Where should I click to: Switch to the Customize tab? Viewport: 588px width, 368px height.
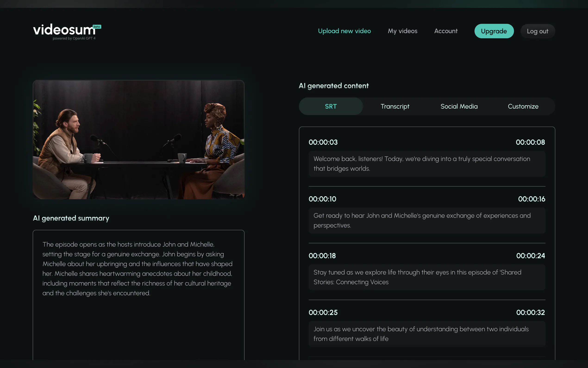click(523, 106)
